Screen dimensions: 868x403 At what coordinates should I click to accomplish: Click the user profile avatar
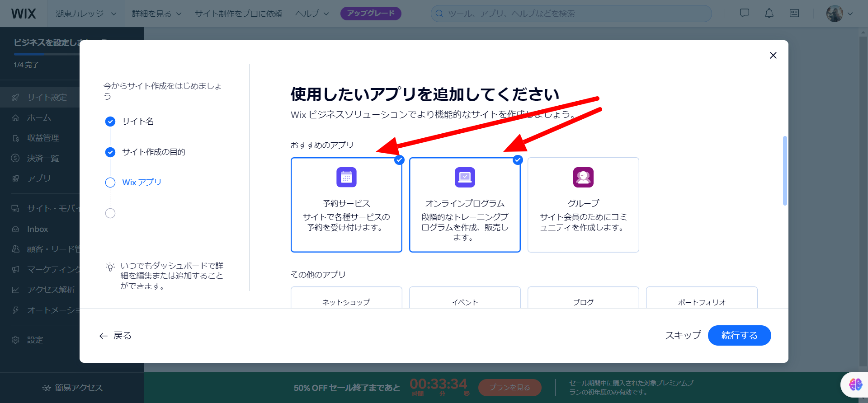coord(835,14)
